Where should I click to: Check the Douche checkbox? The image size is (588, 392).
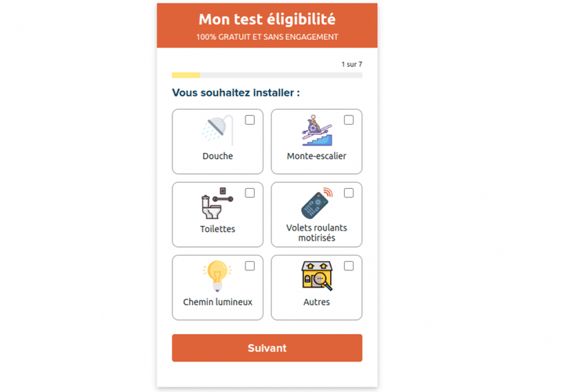coord(250,120)
